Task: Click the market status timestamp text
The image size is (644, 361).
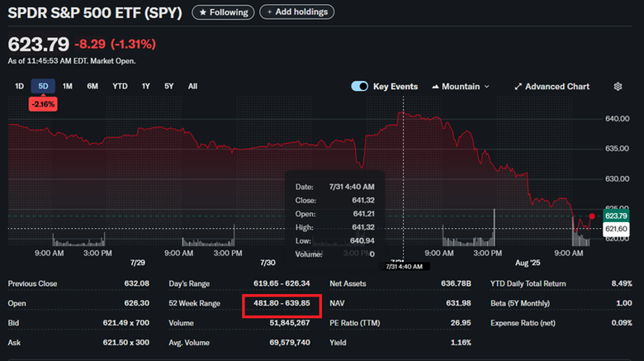Action: tap(72, 61)
